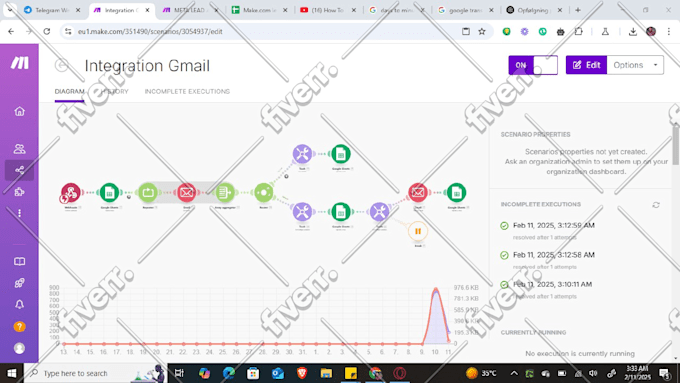This screenshot has height=383, width=680.
Task: Show hidden system tray icons
Action: 514,373
